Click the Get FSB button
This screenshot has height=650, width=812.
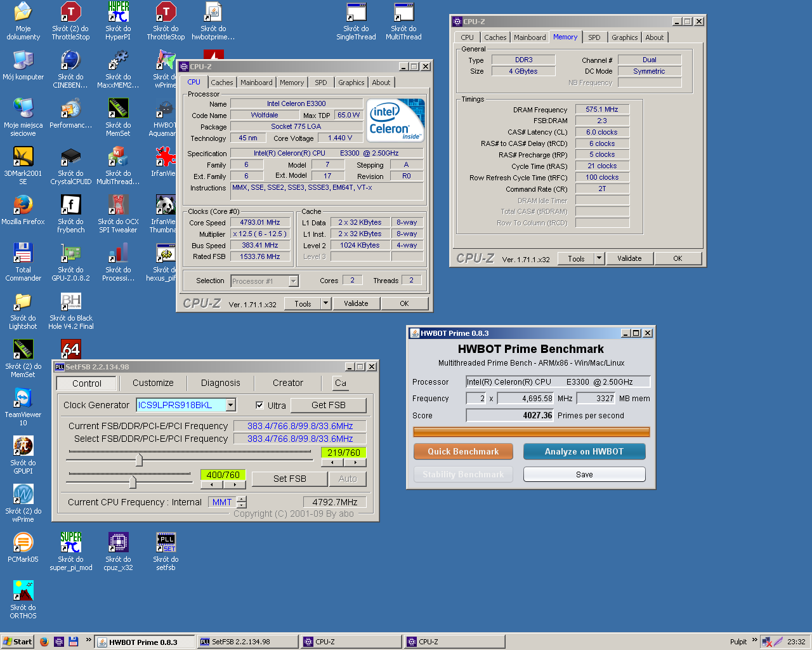point(329,405)
